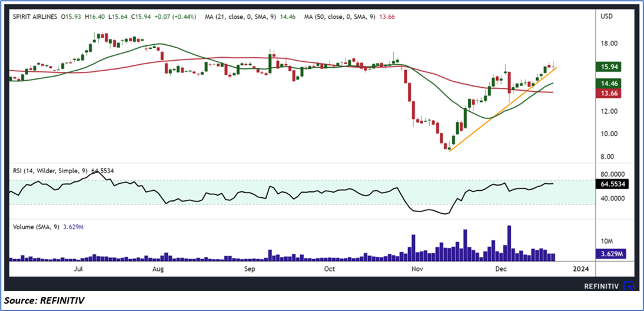Click the 10.00 price axis label
This screenshot has width=644, height=311.
(x=610, y=134)
